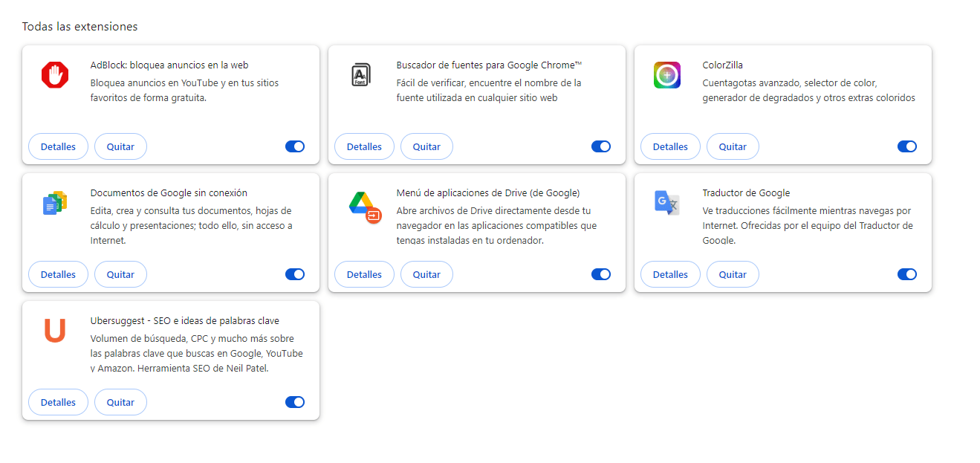The width and height of the screenshot is (980, 463).
Task: Click the description starting "Volumen de búsqueda, CPC"
Action: [197, 353]
